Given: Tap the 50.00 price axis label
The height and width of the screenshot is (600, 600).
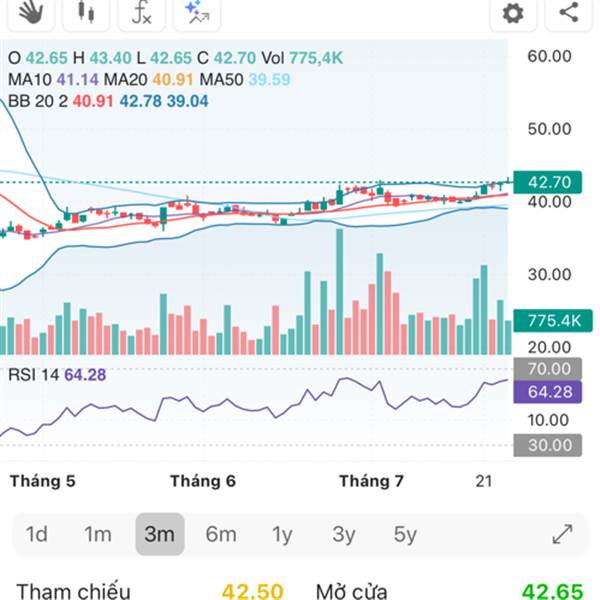Looking at the screenshot, I should [x=549, y=129].
